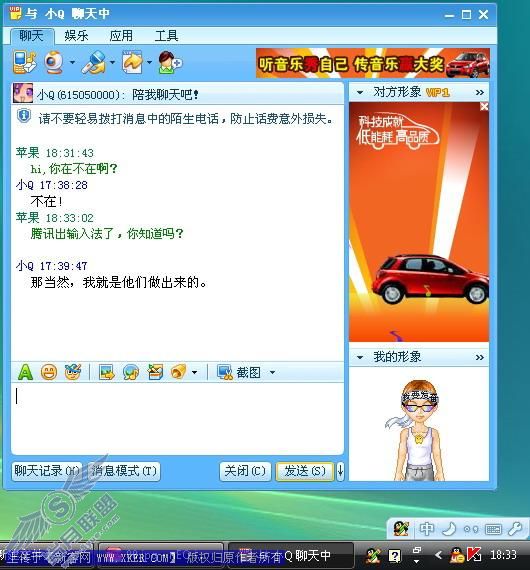Click the message 腾讯出输入法了，你知道吗？
The width and height of the screenshot is (530, 570).
click(107, 234)
